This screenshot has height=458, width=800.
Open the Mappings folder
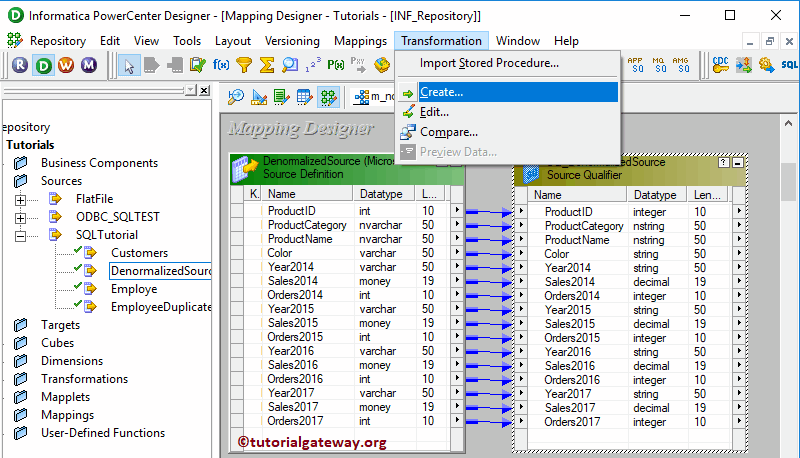click(x=67, y=415)
